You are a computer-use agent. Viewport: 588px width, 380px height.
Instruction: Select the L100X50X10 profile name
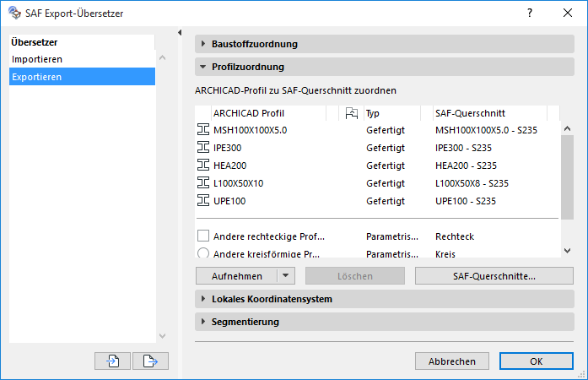coord(239,183)
